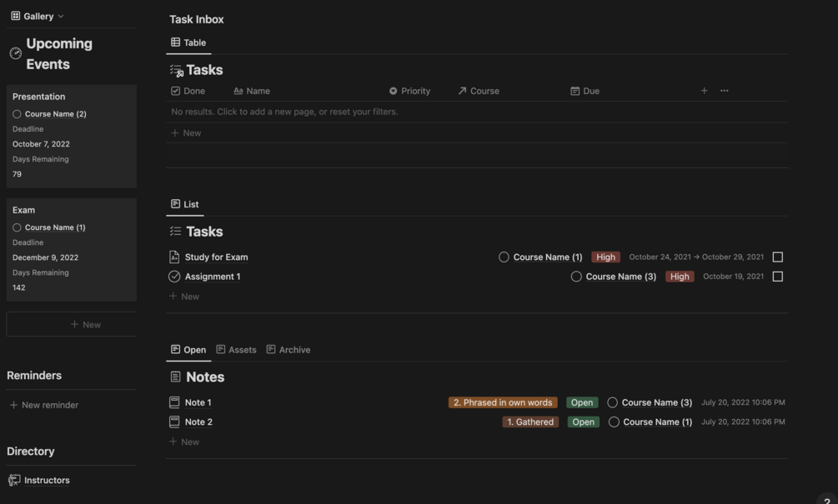Switch to the Assets tab
This screenshot has width=838, height=504.
(236, 350)
